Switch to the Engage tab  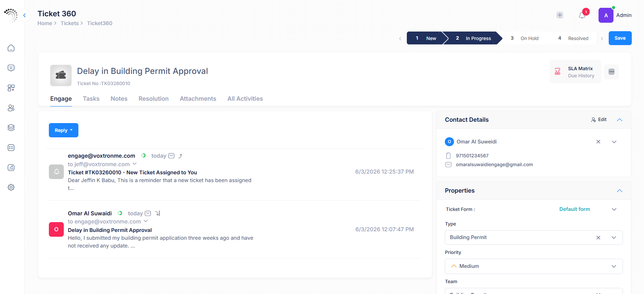pyautogui.click(x=61, y=99)
